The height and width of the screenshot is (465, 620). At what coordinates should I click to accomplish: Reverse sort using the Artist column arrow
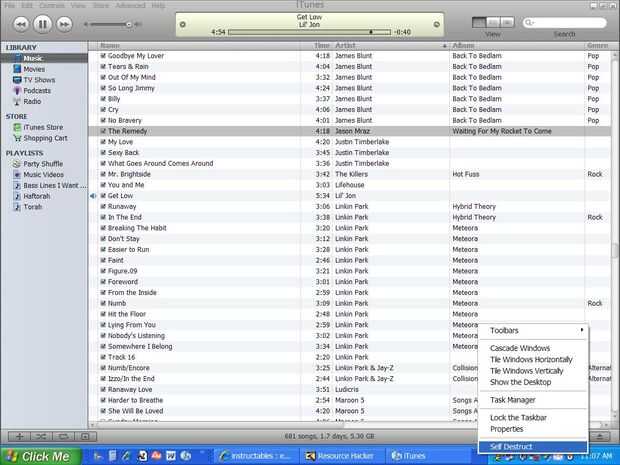click(444, 46)
